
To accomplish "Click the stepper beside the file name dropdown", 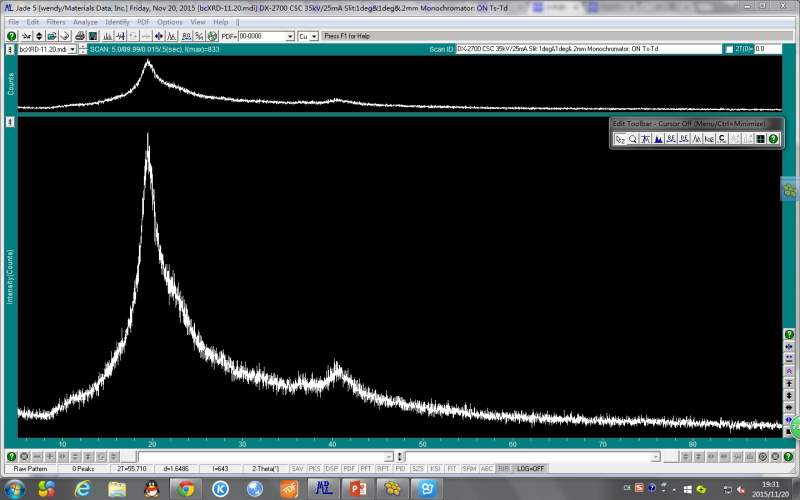I will click(x=83, y=49).
